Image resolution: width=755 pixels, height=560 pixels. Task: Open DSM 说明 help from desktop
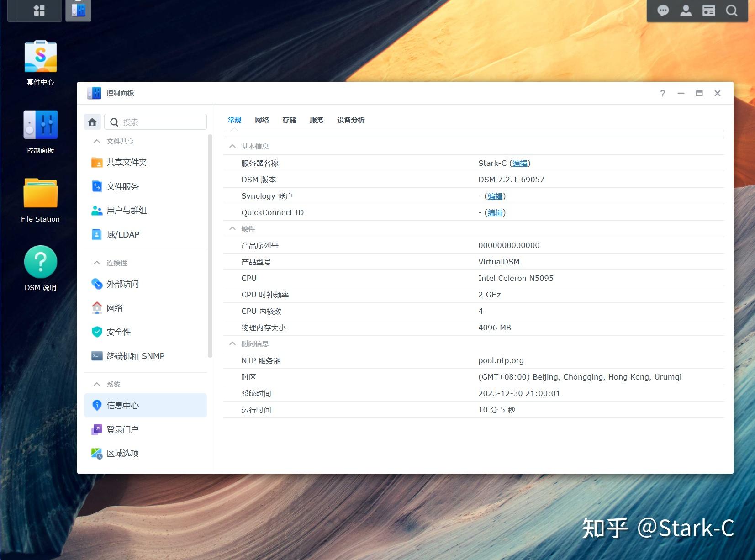[x=40, y=262]
